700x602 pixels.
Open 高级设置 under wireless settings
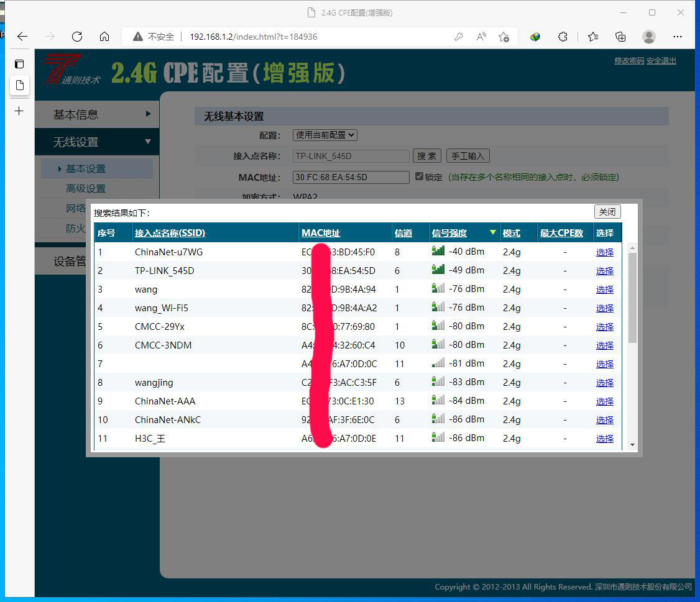(x=86, y=188)
